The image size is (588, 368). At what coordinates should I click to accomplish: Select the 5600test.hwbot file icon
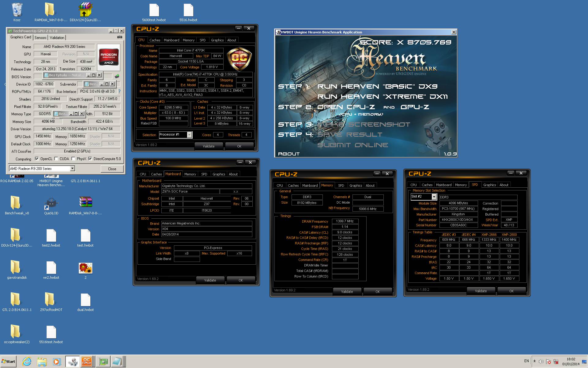pos(154,10)
